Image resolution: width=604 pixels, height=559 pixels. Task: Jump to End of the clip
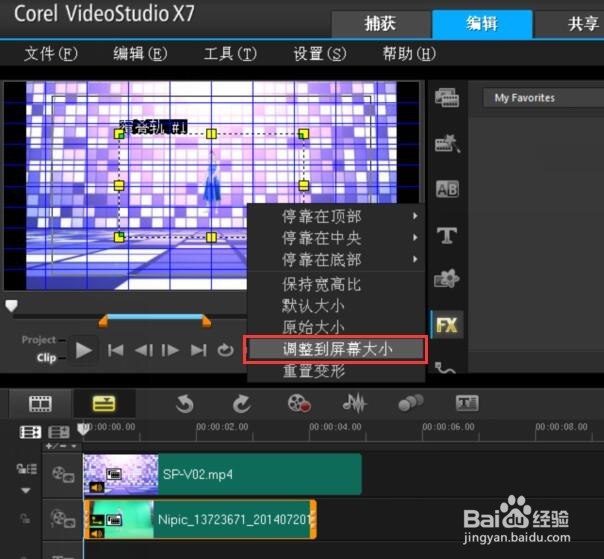click(198, 350)
